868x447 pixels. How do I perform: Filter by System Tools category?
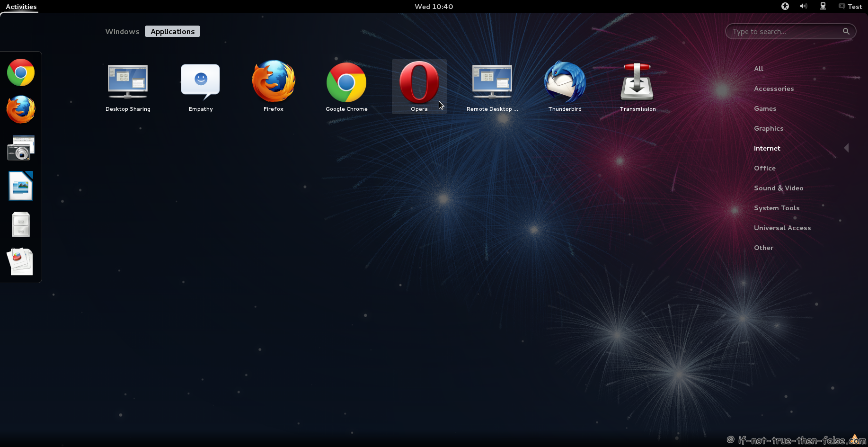(x=777, y=208)
